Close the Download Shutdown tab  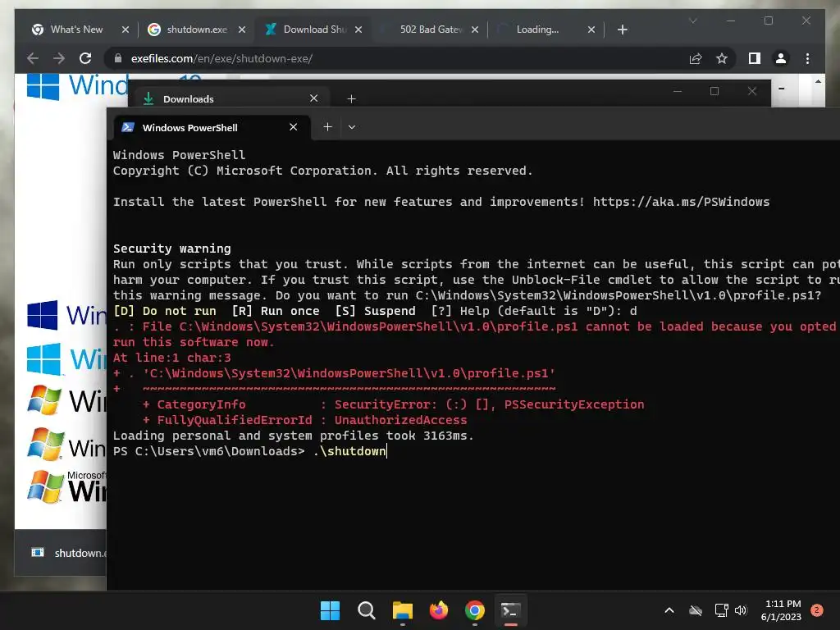[358, 30]
